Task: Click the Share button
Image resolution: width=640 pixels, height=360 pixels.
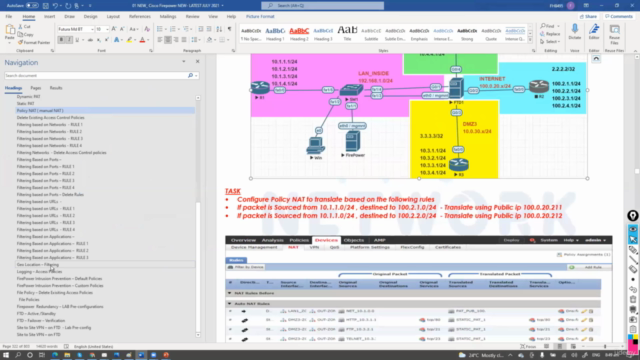Action: pyautogui.click(x=588, y=17)
